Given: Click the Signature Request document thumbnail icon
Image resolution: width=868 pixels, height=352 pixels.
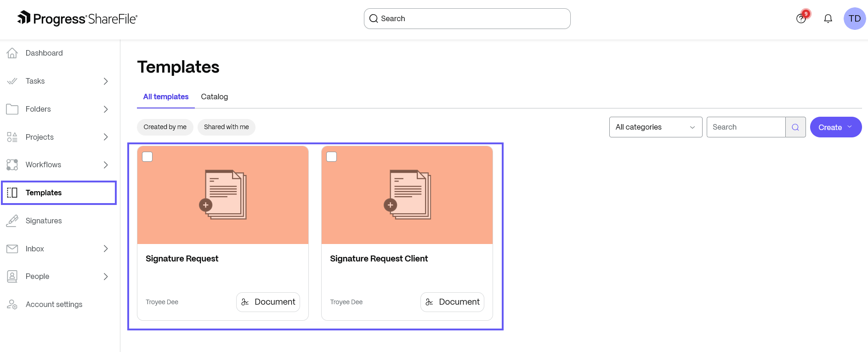Looking at the screenshot, I should [x=223, y=195].
